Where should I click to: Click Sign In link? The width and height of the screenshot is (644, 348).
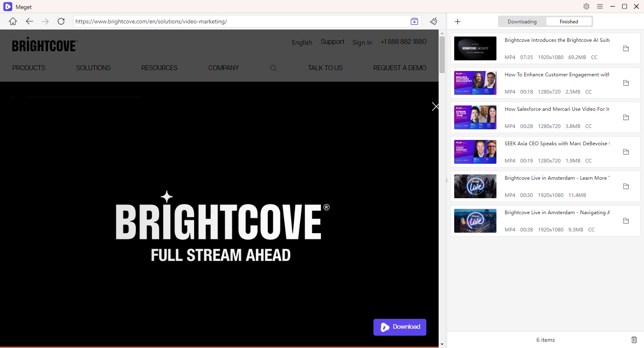point(362,42)
